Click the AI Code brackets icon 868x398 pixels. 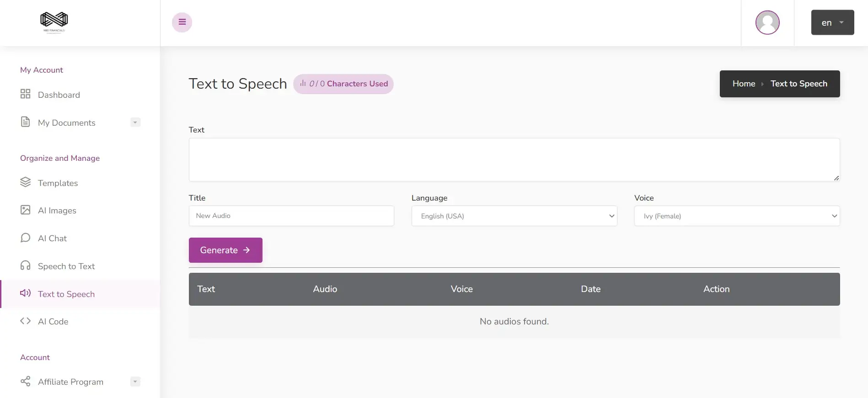26,321
